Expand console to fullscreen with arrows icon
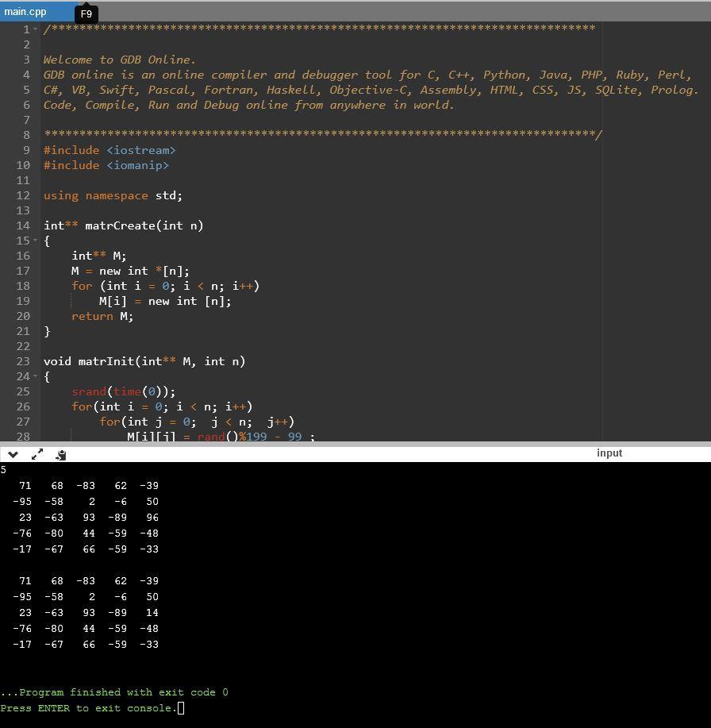This screenshot has height=728, width=711. point(37,454)
